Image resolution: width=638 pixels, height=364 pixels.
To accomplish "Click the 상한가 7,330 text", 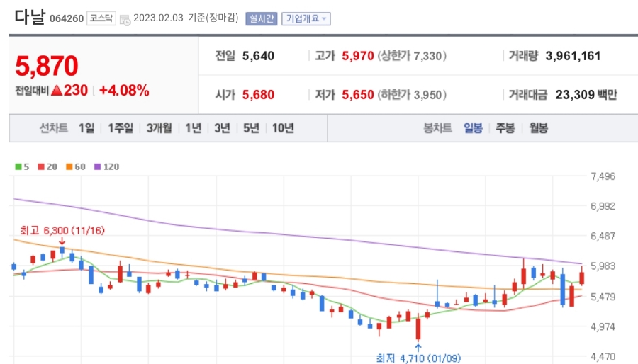I will click(412, 56).
